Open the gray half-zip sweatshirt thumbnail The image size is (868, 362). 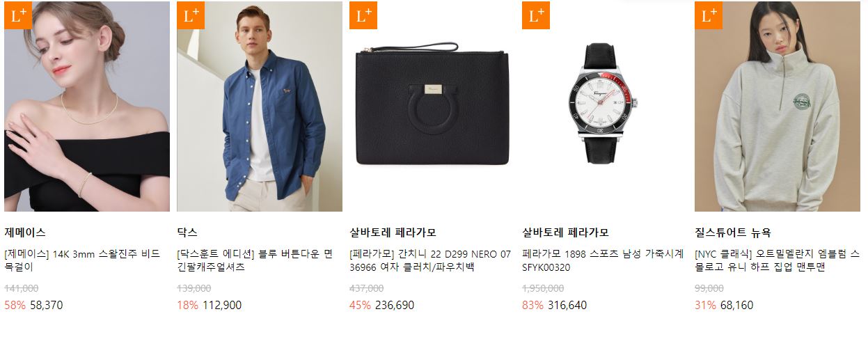pyautogui.click(x=778, y=107)
